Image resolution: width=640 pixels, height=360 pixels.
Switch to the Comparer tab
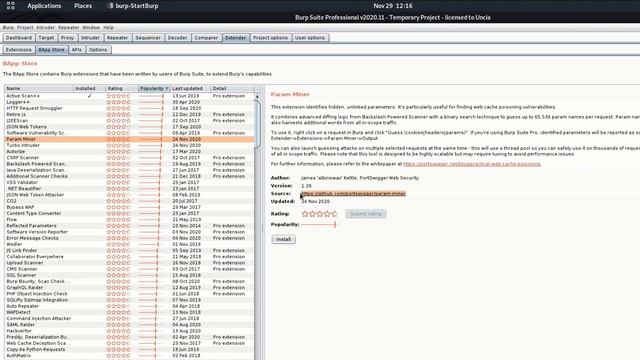click(206, 38)
